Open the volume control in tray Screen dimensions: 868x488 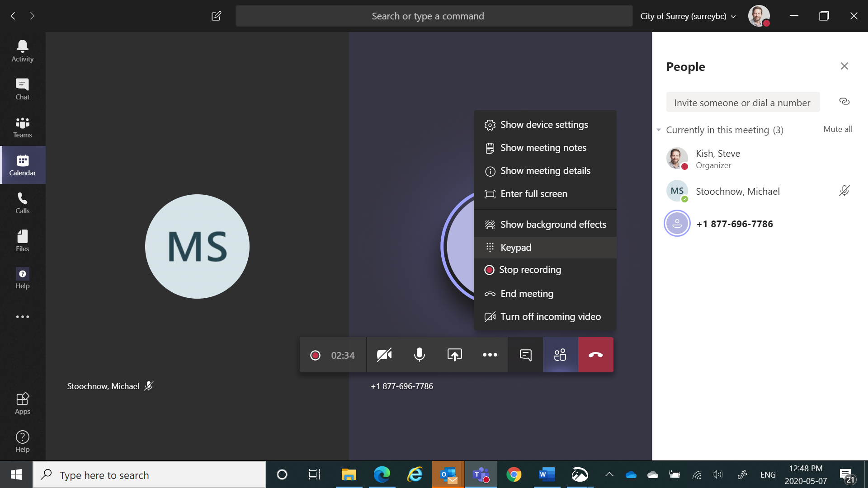tap(718, 474)
